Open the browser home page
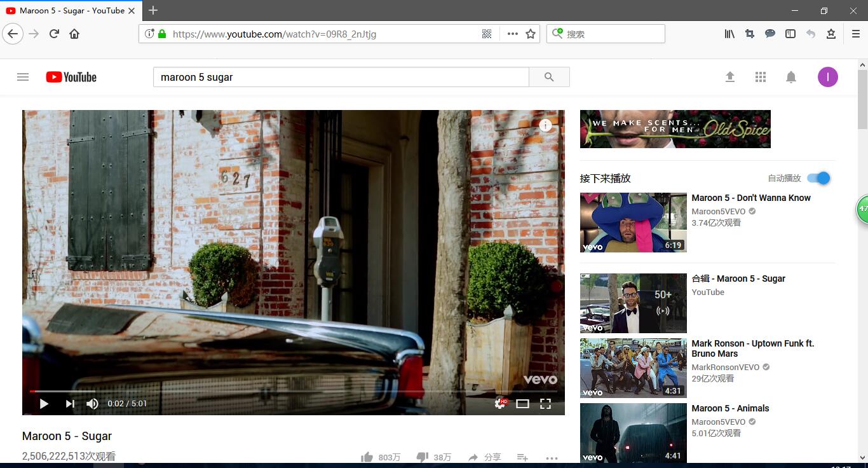868x468 pixels. coord(74,34)
